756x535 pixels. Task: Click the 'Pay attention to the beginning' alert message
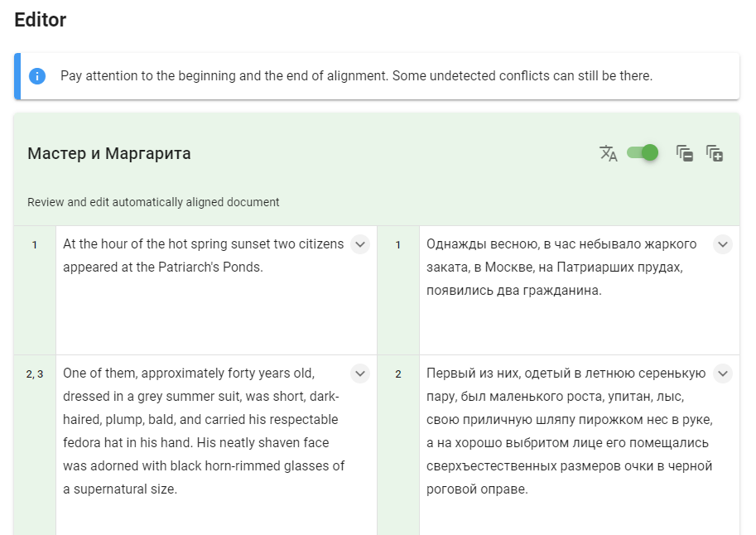[356, 76]
